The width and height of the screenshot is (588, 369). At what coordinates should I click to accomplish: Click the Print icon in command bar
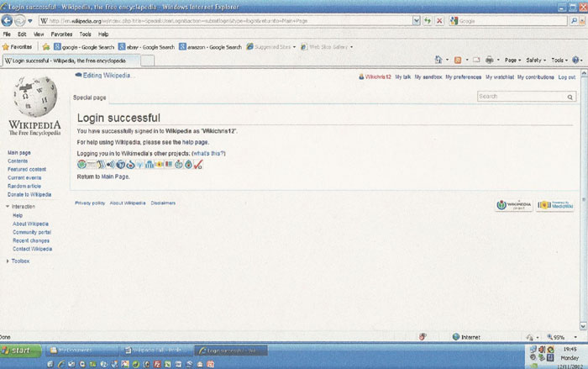488,61
